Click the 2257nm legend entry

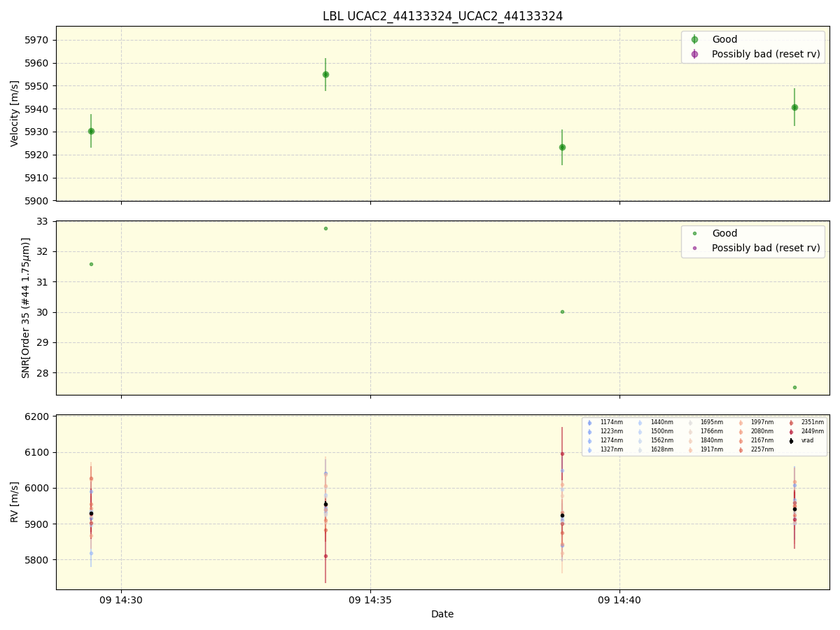[762, 450]
